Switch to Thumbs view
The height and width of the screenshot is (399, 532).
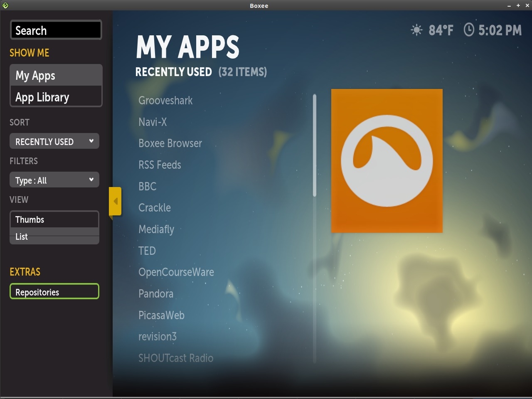[54, 219]
